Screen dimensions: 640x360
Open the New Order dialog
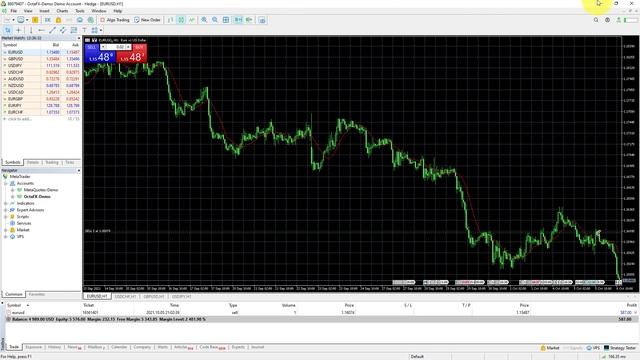point(147,20)
